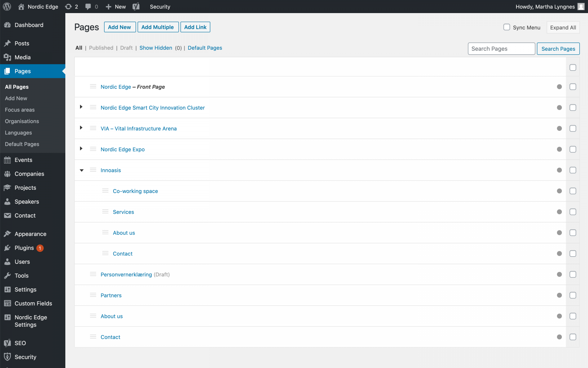The height and width of the screenshot is (368, 588).
Task: Open the Events calendar icon
Action: [x=8, y=160]
